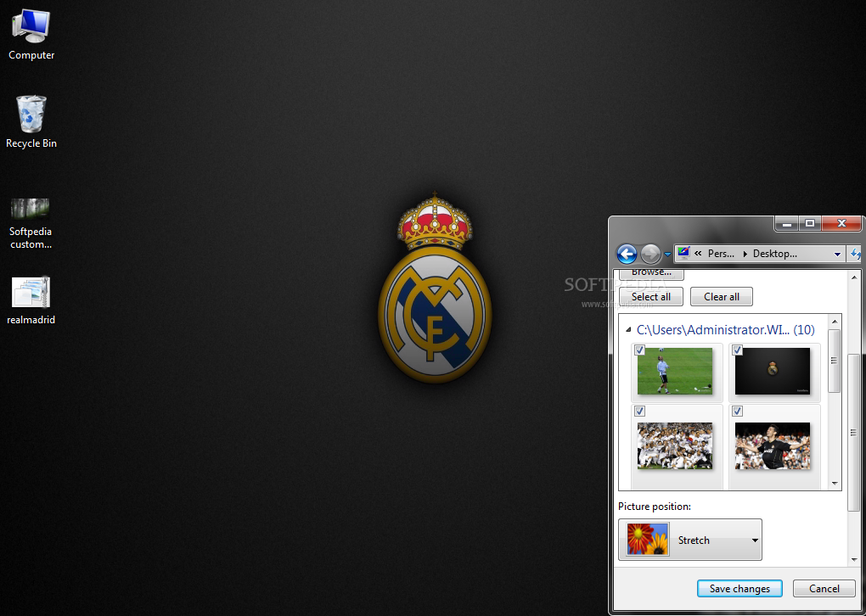
Task: Open the Computer desktop icon
Action: (x=31, y=34)
